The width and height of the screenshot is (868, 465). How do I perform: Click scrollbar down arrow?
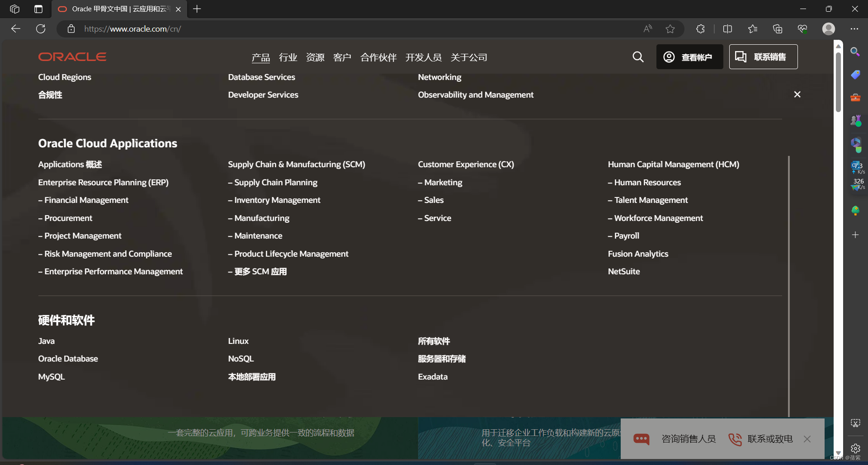click(x=838, y=453)
